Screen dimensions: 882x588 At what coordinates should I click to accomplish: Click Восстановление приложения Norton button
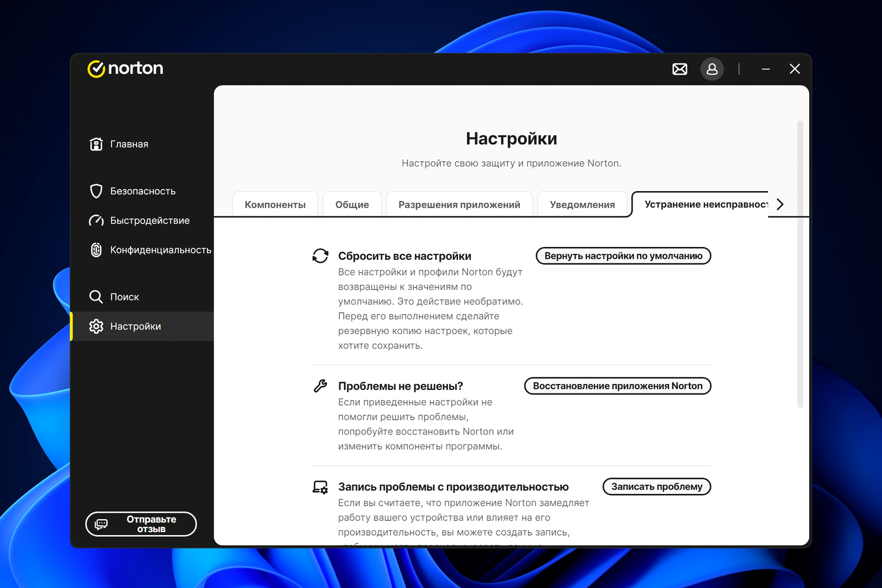coord(618,386)
